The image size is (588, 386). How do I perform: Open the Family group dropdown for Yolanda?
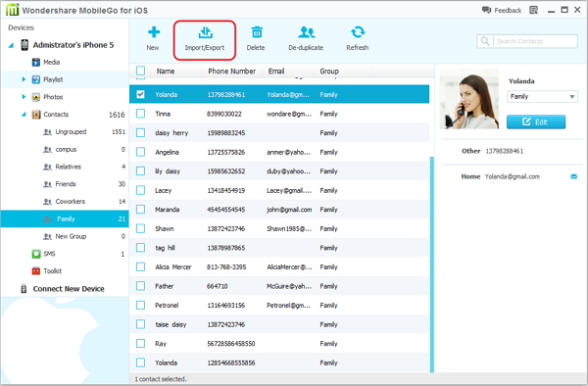click(x=542, y=97)
